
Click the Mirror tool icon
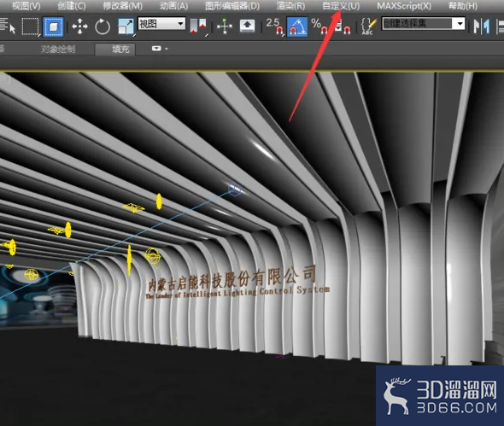tap(482, 26)
